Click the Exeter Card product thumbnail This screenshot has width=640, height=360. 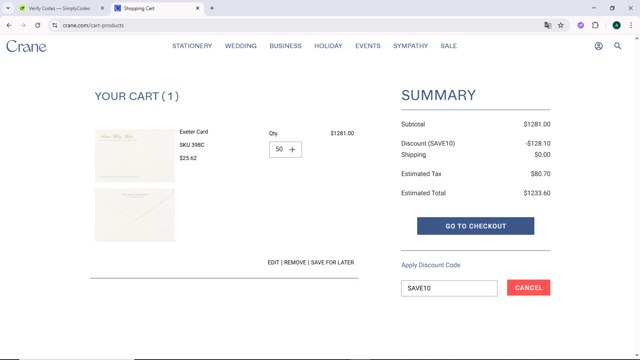(x=135, y=156)
